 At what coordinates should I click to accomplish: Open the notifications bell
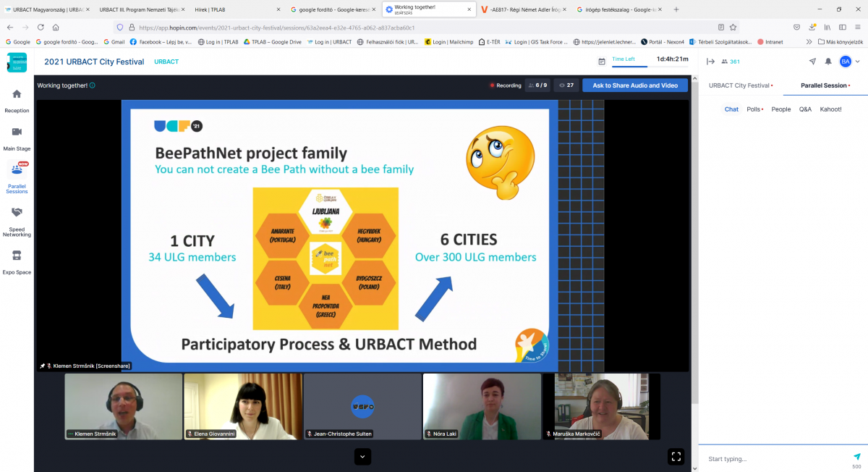[828, 62]
